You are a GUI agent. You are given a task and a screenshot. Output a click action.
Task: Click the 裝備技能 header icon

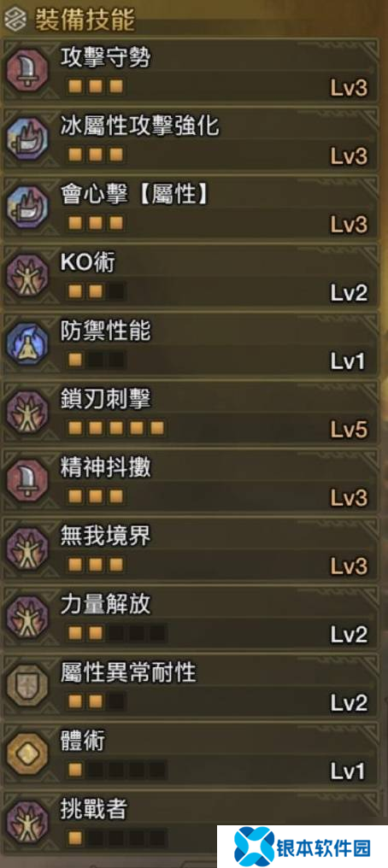pos(15,21)
